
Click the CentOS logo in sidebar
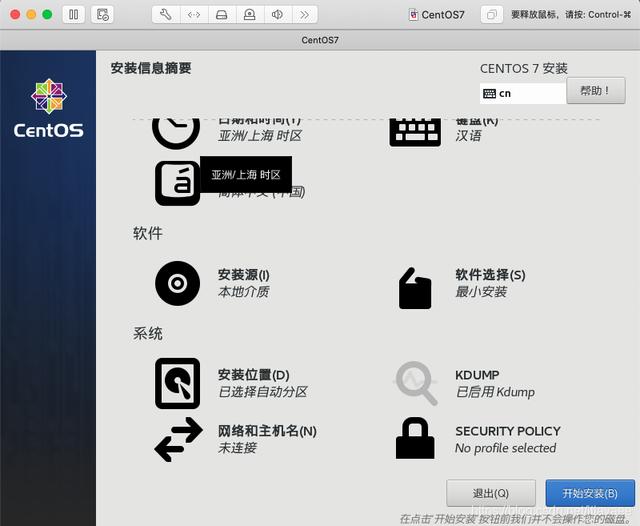click(49, 108)
